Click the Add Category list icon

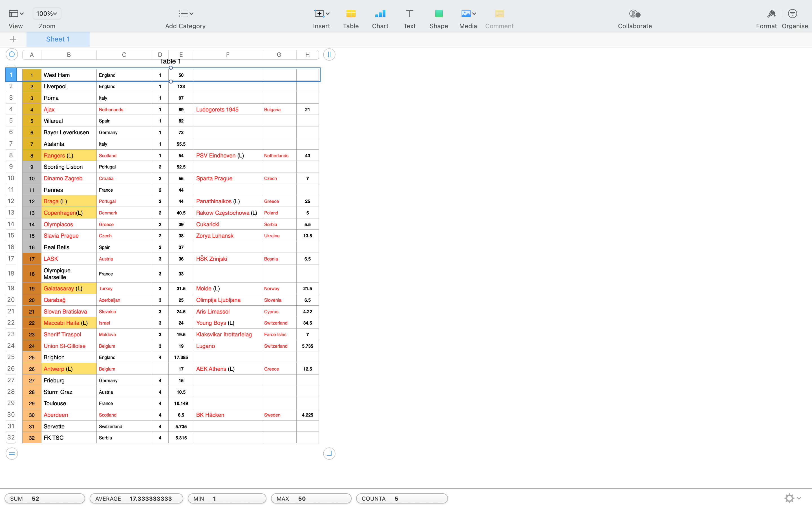[x=183, y=14]
